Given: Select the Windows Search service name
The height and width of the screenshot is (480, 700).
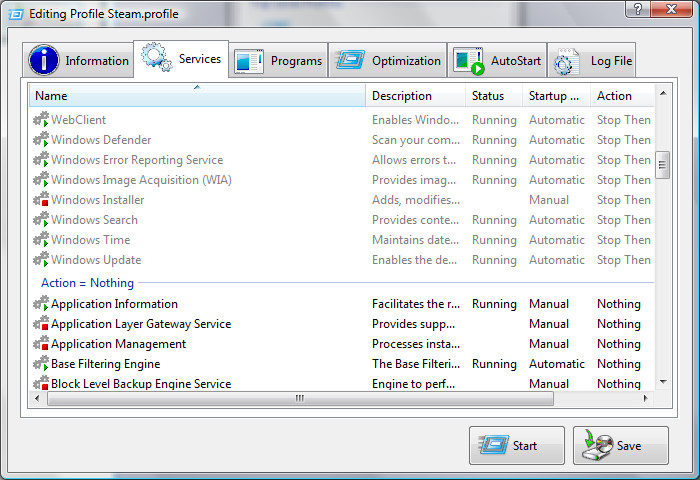Looking at the screenshot, I should click(x=94, y=220).
